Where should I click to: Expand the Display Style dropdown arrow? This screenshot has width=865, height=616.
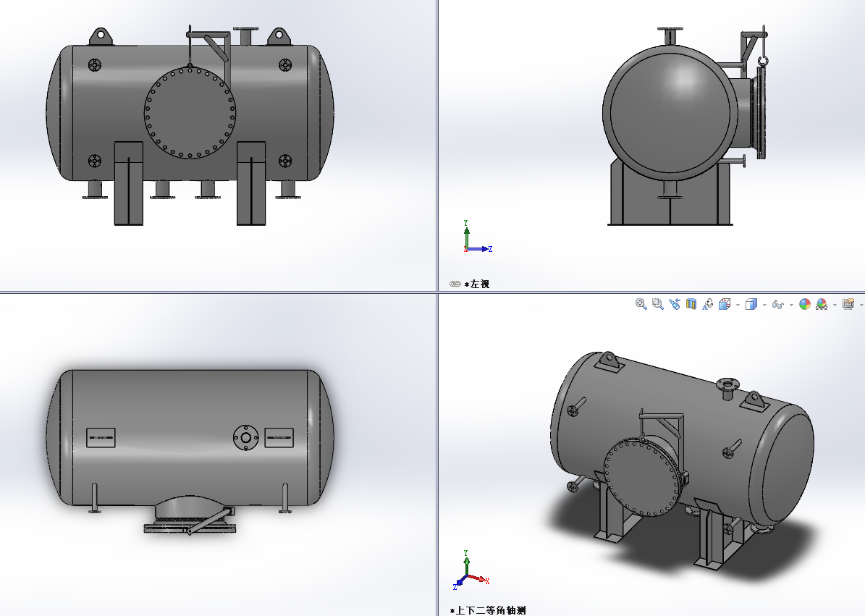764,305
